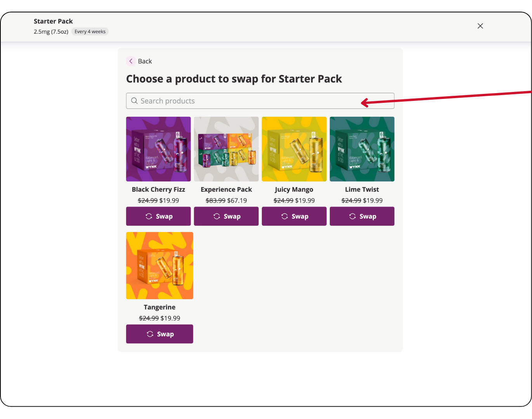Click the 2.5mg (7.5oz) variant text
Viewport: 532px width, 419px height.
click(x=51, y=32)
